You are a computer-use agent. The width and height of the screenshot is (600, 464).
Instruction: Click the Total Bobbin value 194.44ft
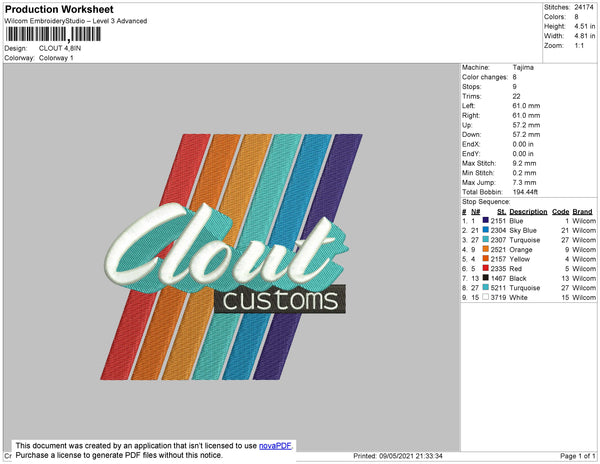(525, 192)
